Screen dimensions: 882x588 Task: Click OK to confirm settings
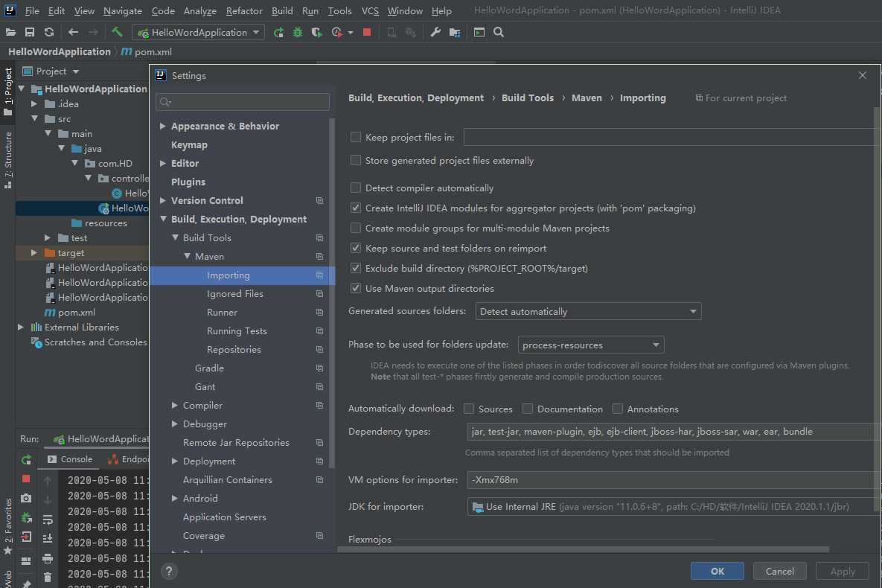[718, 571]
